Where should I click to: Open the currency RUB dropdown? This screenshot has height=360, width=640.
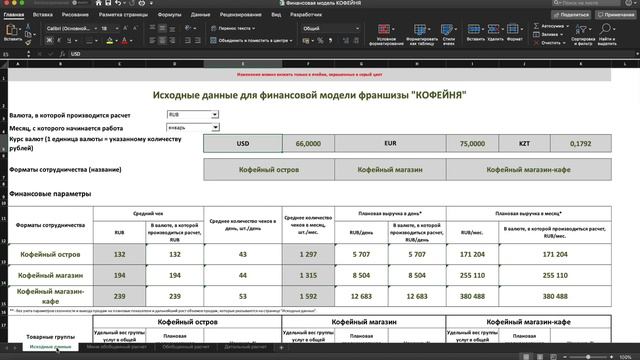(x=215, y=115)
